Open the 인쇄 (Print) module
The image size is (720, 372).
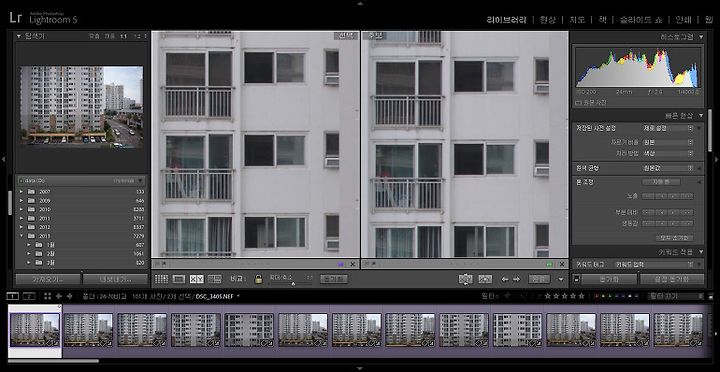pyautogui.click(x=683, y=20)
